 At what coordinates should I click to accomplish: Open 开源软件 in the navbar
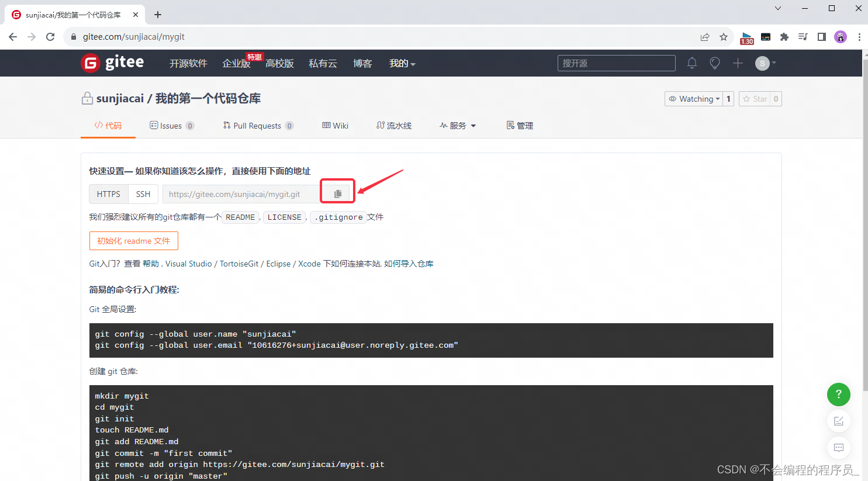[188, 63]
